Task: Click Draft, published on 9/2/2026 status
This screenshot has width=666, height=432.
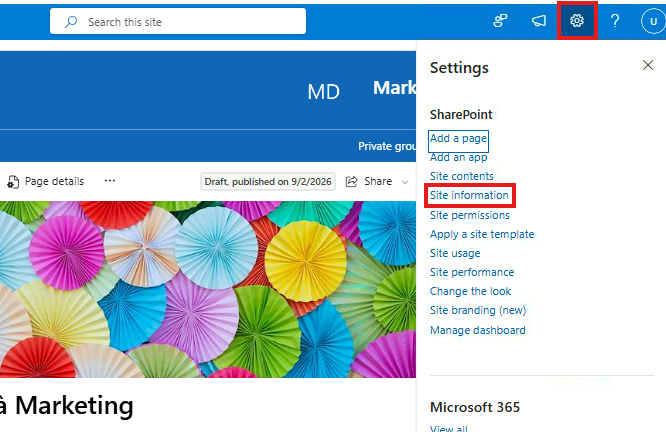Action: click(268, 182)
